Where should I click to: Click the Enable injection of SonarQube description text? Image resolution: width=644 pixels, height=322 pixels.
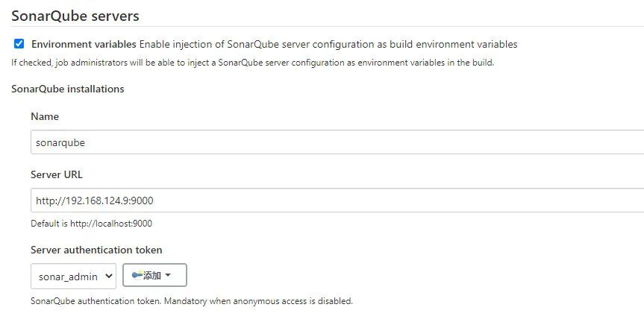(328, 45)
